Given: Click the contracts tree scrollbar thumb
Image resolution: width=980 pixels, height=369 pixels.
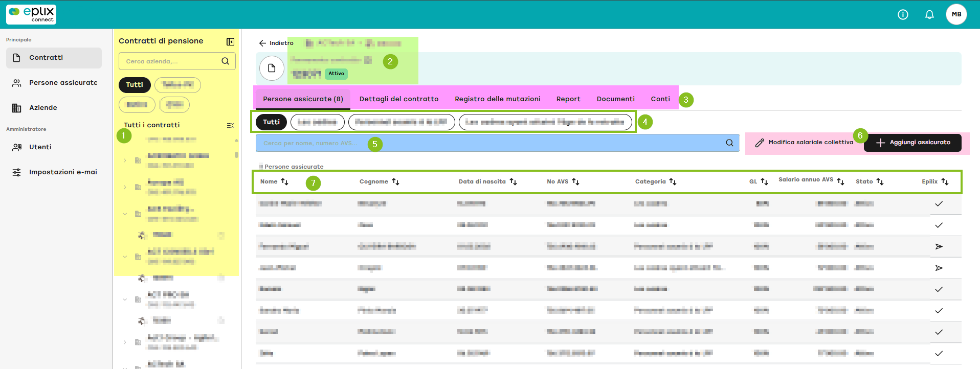Looking at the screenshot, I should (x=236, y=154).
